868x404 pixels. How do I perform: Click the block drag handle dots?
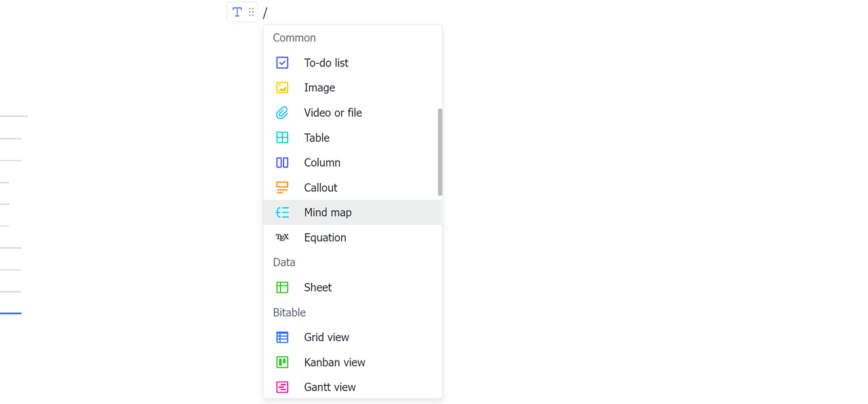tap(251, 12)
